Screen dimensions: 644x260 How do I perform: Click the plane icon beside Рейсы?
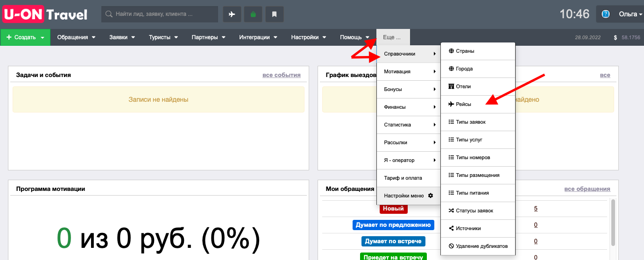(x=451, y=104)
